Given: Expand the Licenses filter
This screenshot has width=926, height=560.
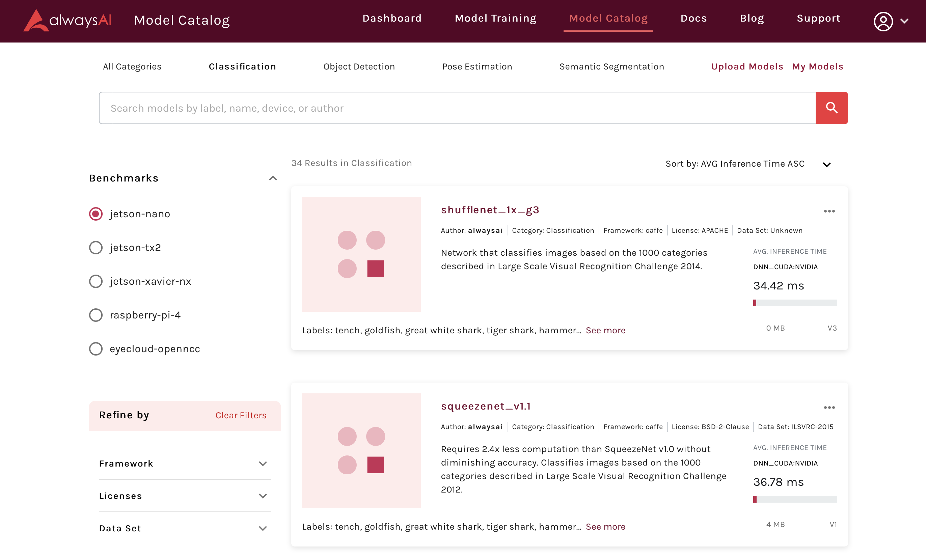Looking at the screenshot, I should pyautogui.click(x=263, y=496).
